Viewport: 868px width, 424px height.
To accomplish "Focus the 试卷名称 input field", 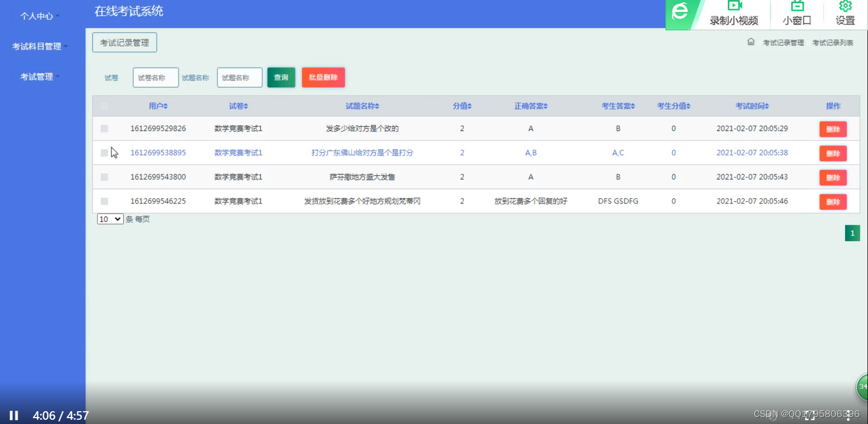I will point(156,77).
